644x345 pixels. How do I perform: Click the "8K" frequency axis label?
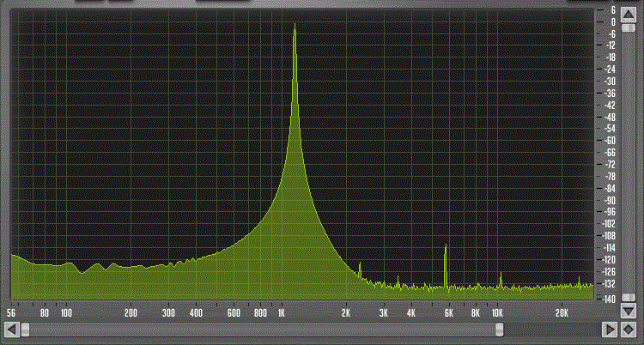point(476,313)
